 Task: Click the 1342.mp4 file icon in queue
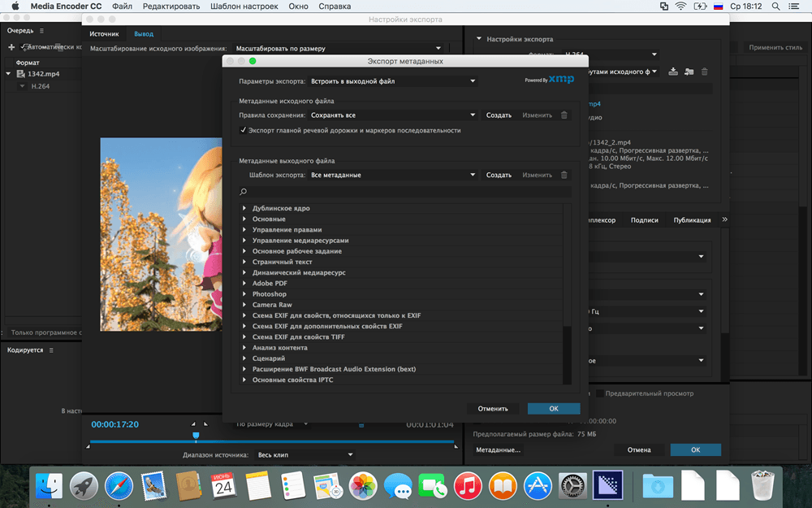tap(21, 74)
